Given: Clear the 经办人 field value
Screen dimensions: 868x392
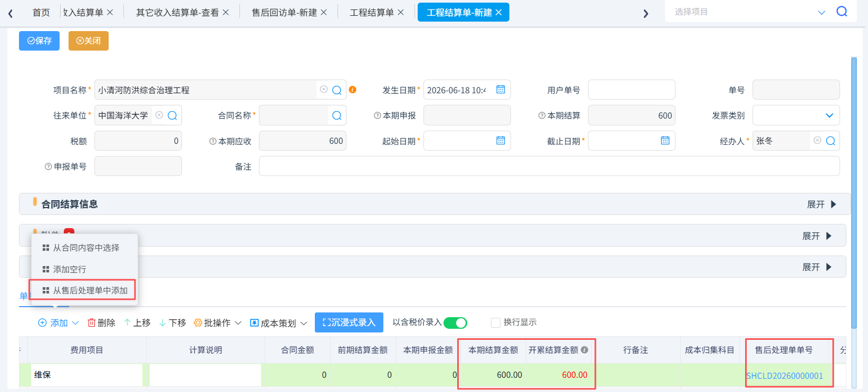Looking at the screenshot, I should tap(817, 140).
